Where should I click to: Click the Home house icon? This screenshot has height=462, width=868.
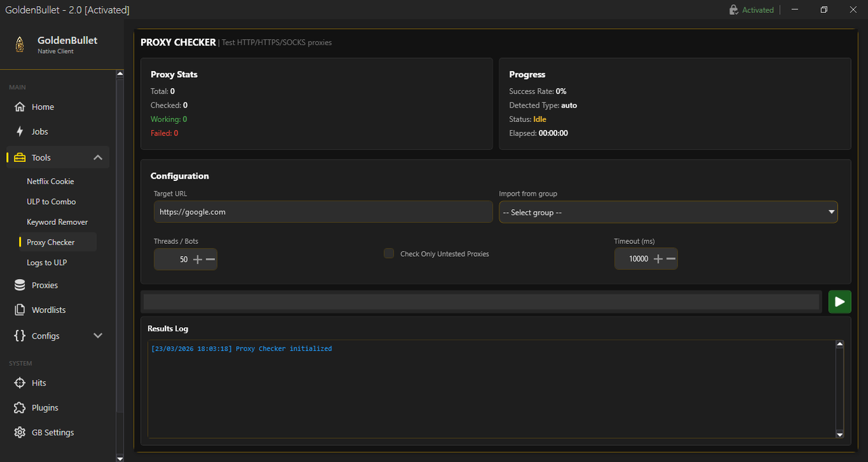(x=20, y=107)
